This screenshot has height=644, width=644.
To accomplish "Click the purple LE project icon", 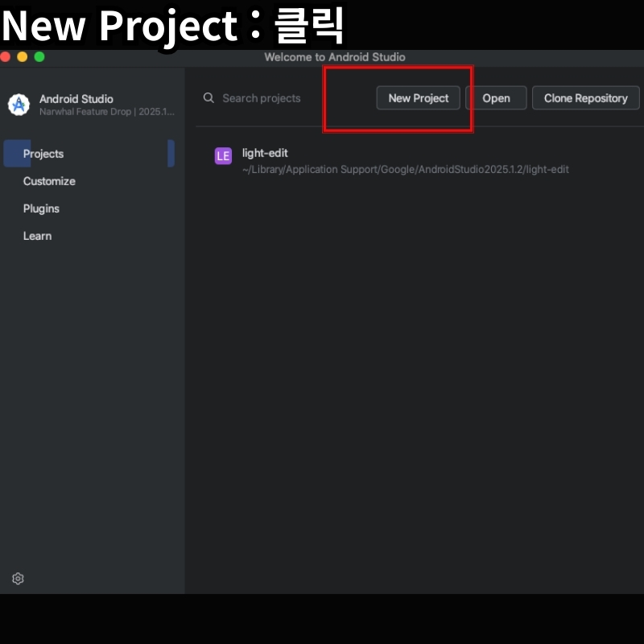I will pyautogui.click(x=223, y=156).
